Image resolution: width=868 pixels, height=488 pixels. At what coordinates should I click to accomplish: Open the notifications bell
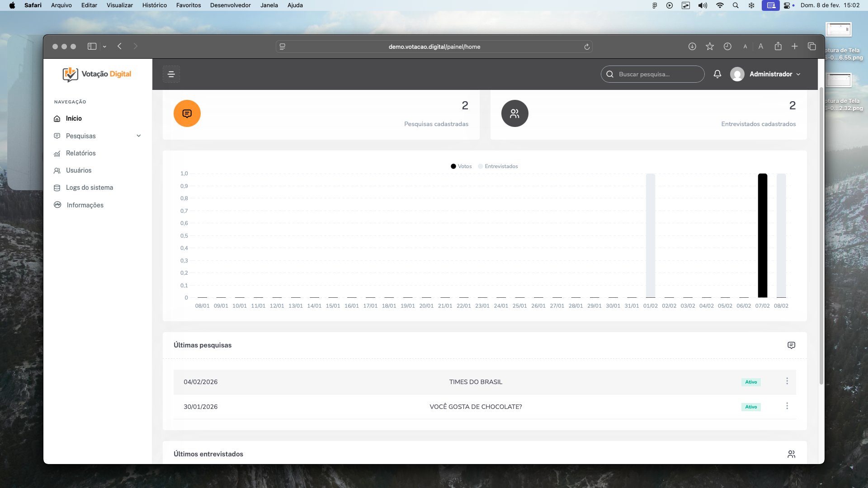point(717,74)
